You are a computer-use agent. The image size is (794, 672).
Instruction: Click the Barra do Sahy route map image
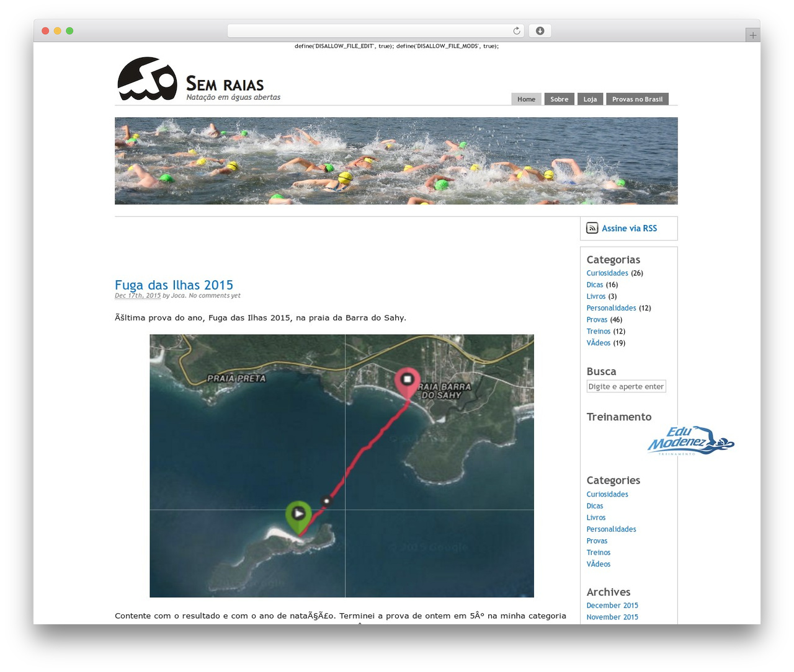point(342,466)
